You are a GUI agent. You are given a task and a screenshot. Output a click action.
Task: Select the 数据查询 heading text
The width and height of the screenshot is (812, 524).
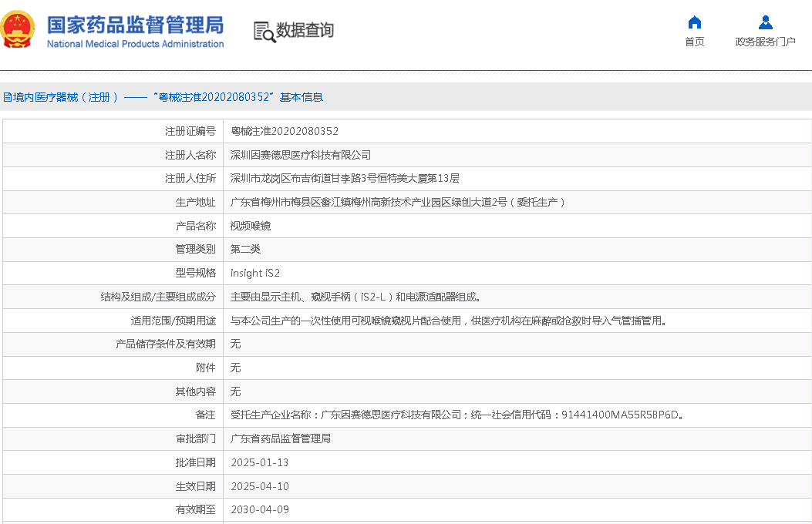point(305,31)
